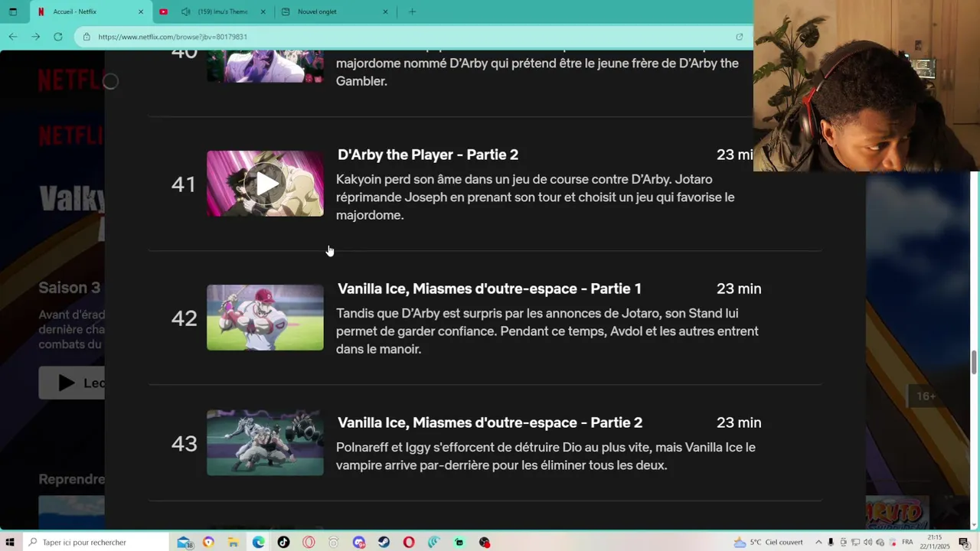Screen dimensions: 980x551
Task: Open weather widget 5°C Ciel couvert
Action: click(x=768, y=542)
